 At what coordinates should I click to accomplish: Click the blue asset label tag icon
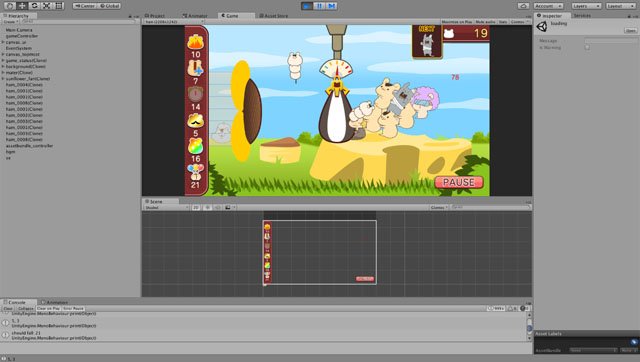pos(634,342)
